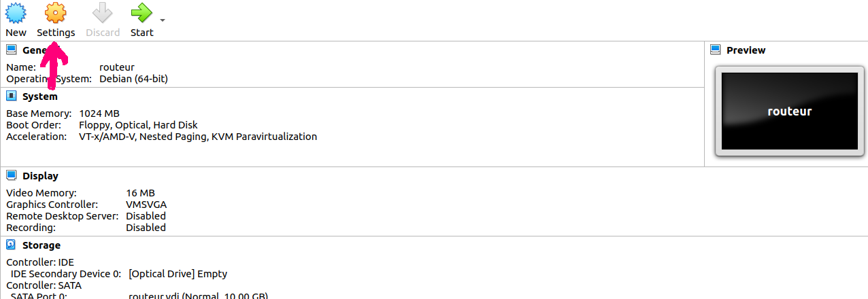Click the Preview header label

point(746,50)
